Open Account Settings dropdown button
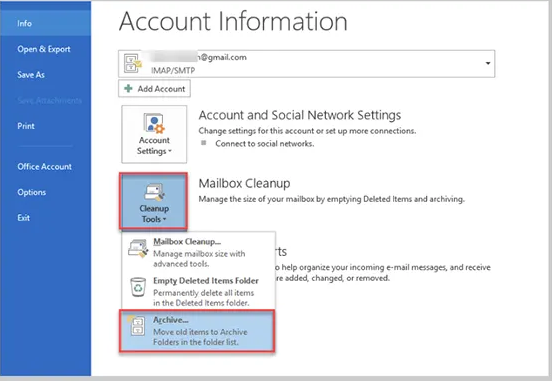 click(x=154, y=134)
